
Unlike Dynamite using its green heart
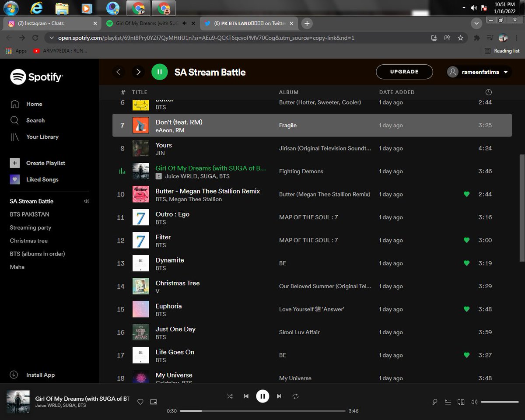click(466, 263)
